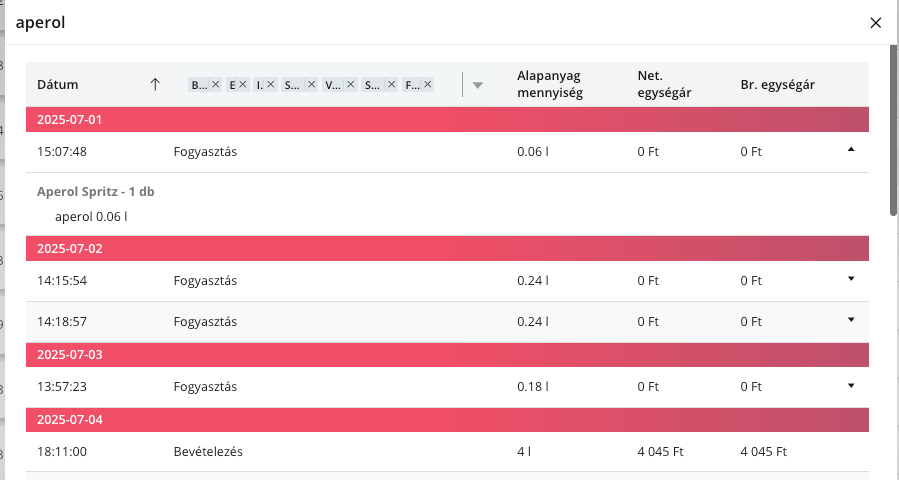The height and width of the screenshot is (480, 899).
Task: Select the 2025-07-01 date group header
Action: pyautogui.click(x=447, y=119)
